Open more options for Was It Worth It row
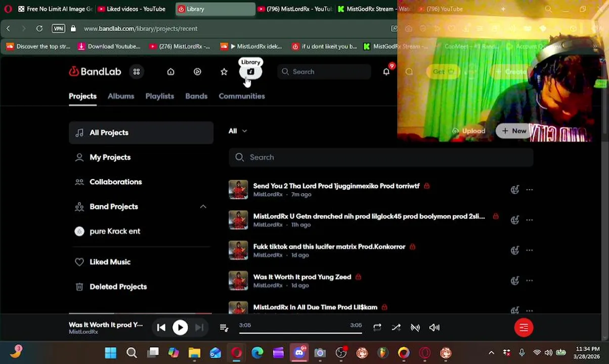609x364 pixels. (x=529, y=281)
